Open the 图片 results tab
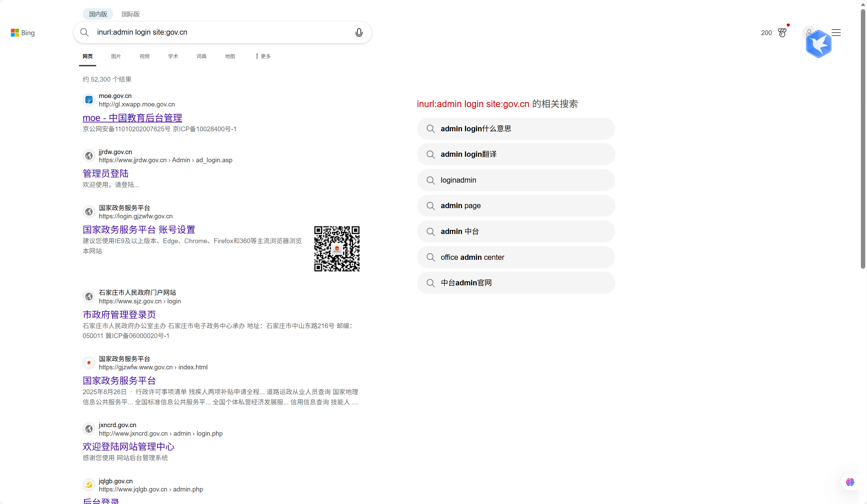 pyautogui.click(x=116, y=56)
